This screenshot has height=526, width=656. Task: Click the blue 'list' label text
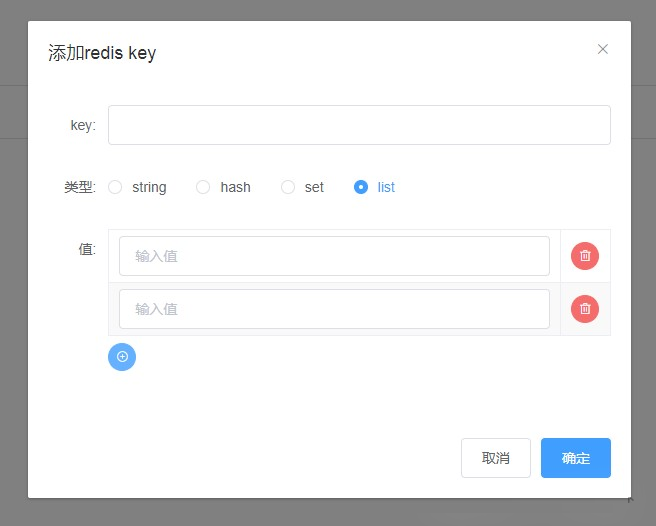point(386,187)
